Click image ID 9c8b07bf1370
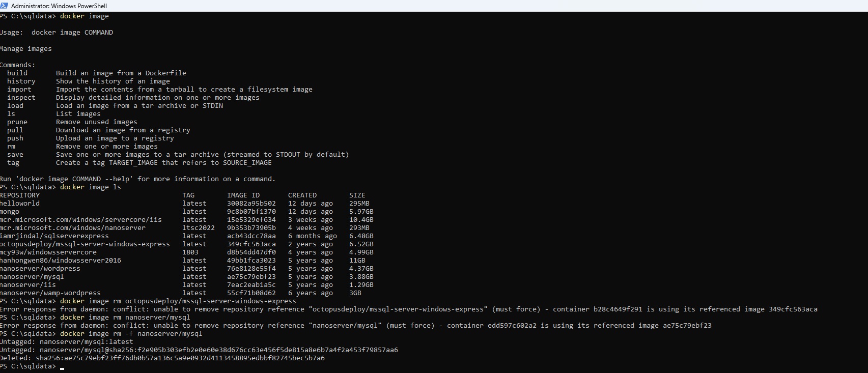The height and width of the screenshot is (373, 868). point(251,212)
